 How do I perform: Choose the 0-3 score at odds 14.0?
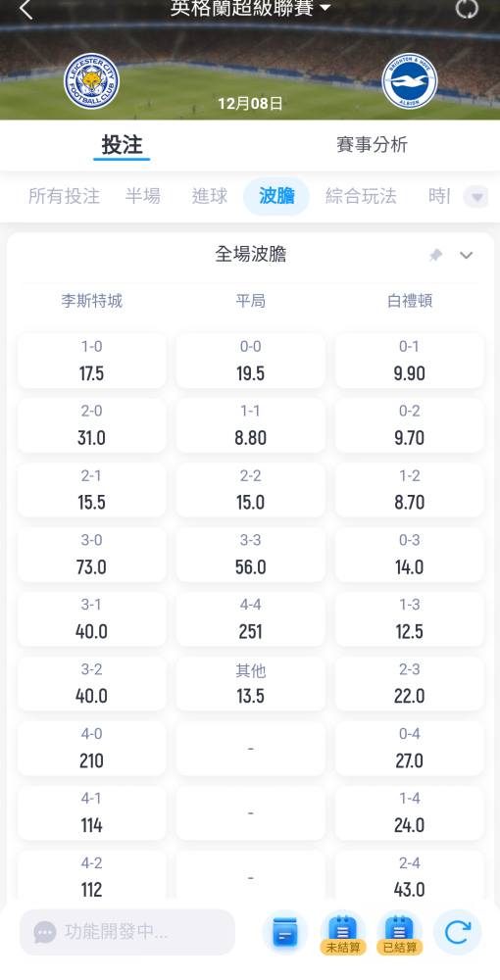(410, 555)
